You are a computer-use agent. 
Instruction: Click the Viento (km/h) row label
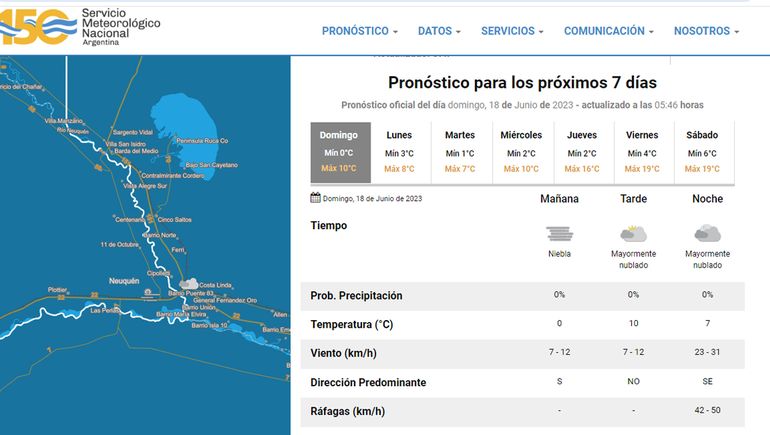(343, 353)
